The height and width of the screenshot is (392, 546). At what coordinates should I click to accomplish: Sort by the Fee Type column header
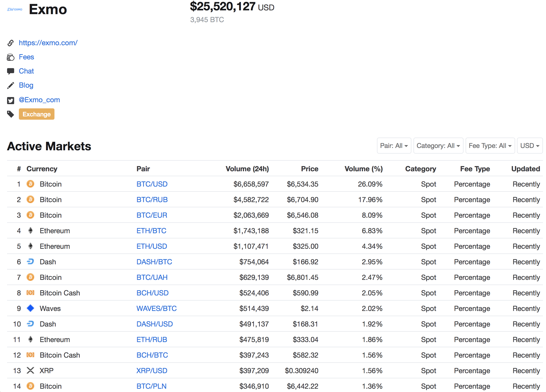pos(475,169)
